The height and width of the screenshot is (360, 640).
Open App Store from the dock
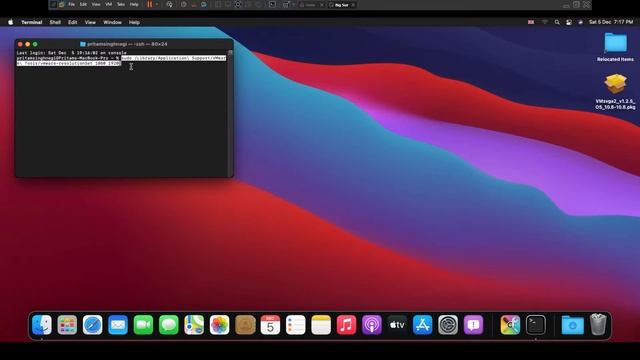tap(422, 325)
